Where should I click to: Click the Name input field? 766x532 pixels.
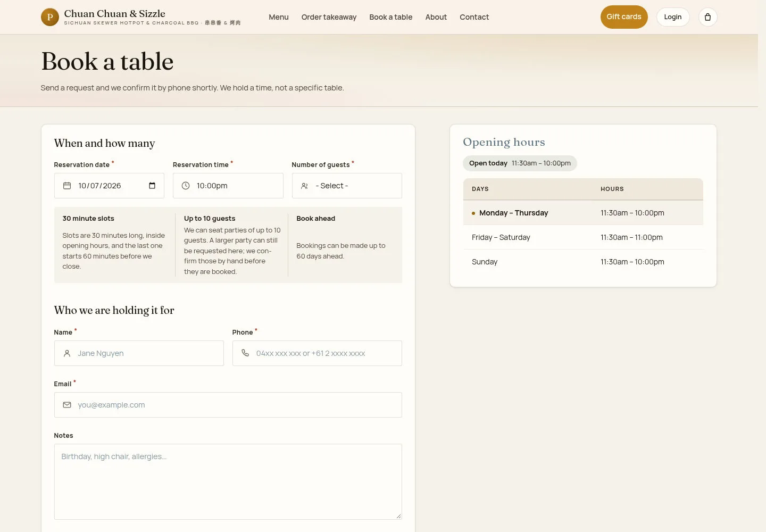click(x=139, y=353)
